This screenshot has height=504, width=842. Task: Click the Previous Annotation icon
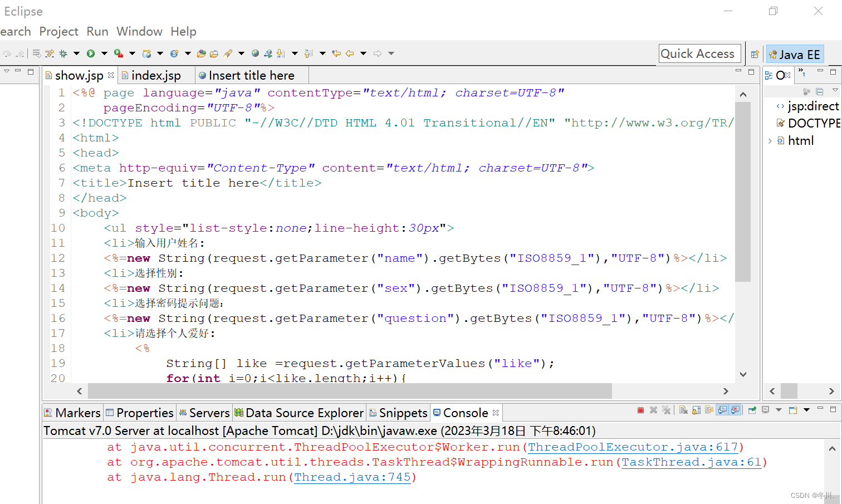tap(308, 53)
